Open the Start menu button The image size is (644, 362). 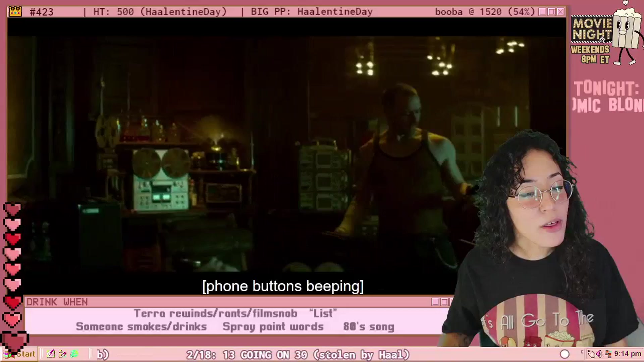(19, 354)
